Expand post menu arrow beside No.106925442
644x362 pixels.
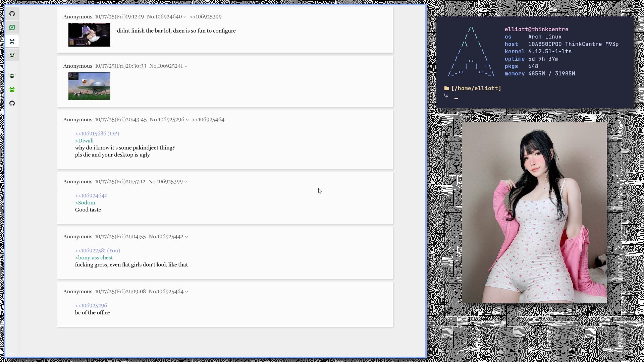186,237
